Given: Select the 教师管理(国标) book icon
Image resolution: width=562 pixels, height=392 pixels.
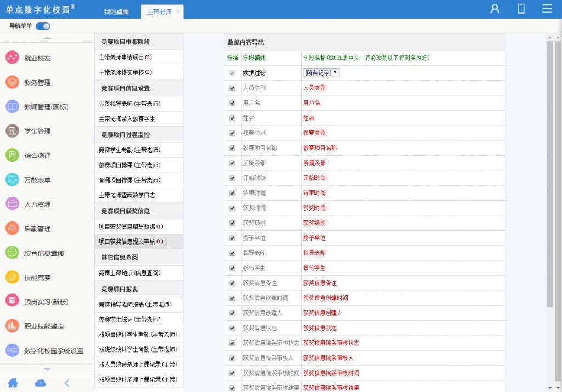Looking at the screenshot, I should pyautogui.click(x=12, y=106).
